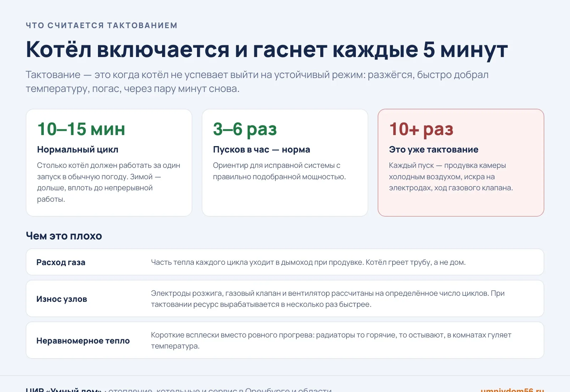Click the text 'Каждый пуск — продувка камеры'
This screenshot has height=392, width=570.
pyautogui.click(x=451, y=176)
